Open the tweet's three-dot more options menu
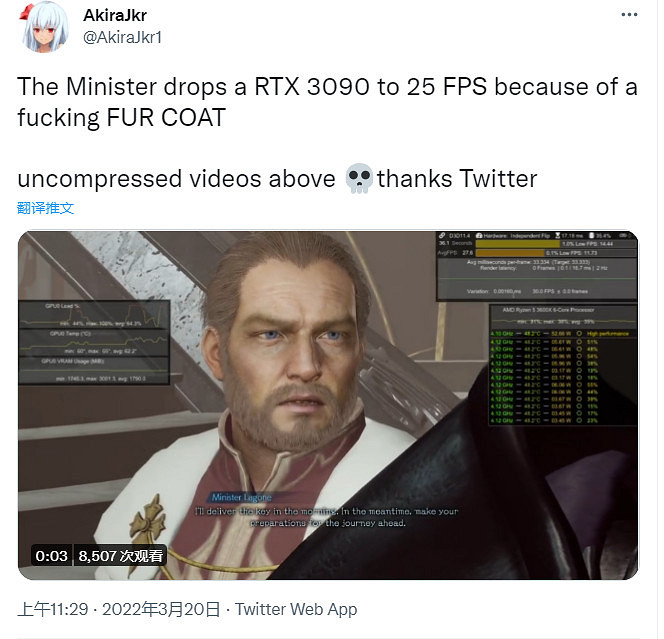Screen dimensions: 664x639 tap(629, 15)
